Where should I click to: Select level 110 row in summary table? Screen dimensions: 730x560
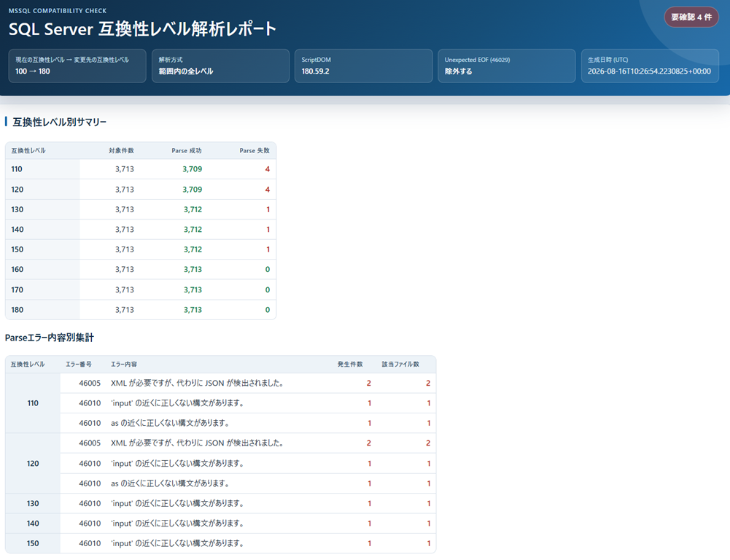[x=141, y=169]
